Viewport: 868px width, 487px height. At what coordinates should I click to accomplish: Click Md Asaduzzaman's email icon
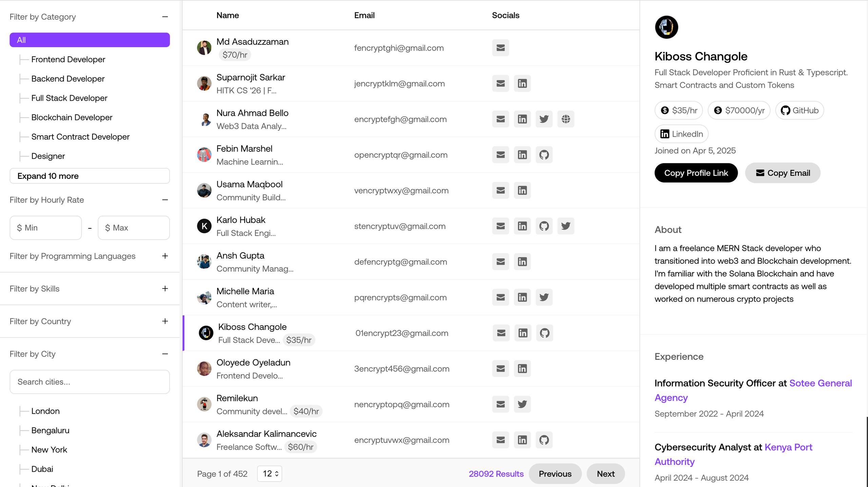(500, 48)
